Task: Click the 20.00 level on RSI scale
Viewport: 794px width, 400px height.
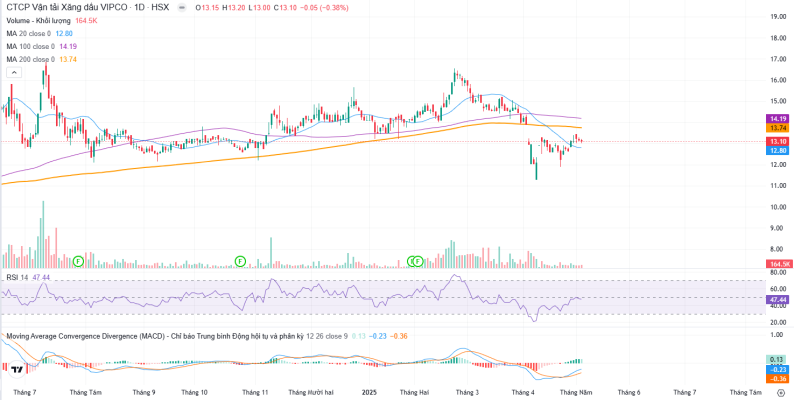Action: pyautogui.click(x=777, y=322)
